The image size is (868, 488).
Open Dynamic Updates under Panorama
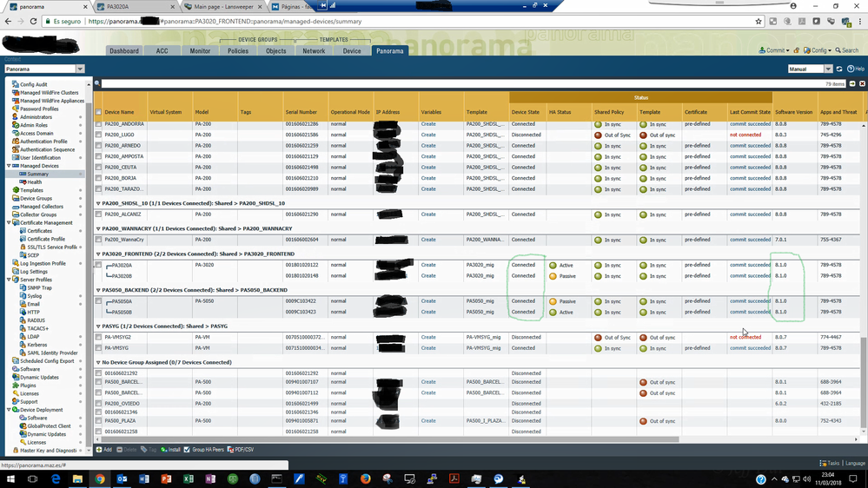click(39, 378)
